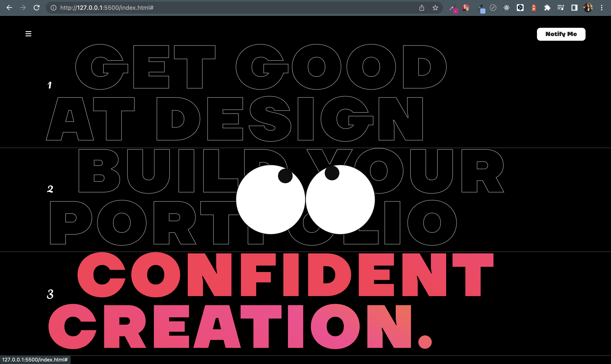Screen dimensions: 611x364
Task: View site information via the info icon
Action: point(53,8)
